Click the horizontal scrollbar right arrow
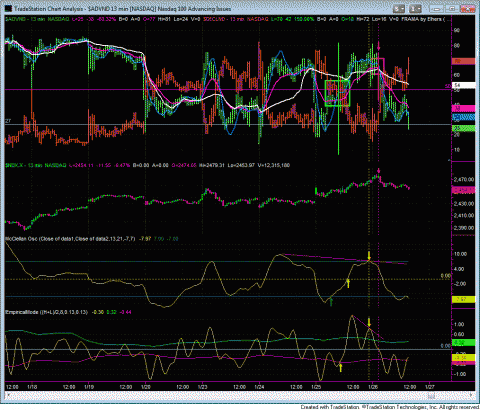The height and width of the screenshot is (410, 480). click(472, 396)
